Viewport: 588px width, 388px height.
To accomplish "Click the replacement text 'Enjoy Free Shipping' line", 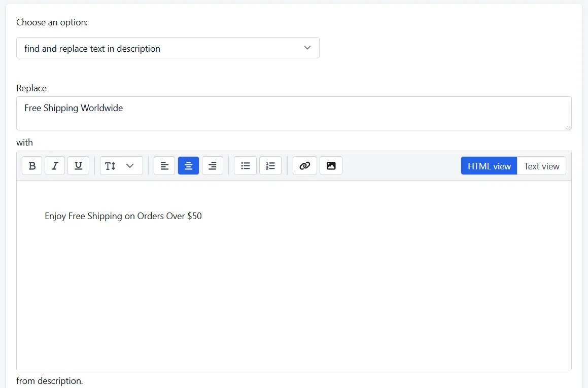I will coord(123,216).
